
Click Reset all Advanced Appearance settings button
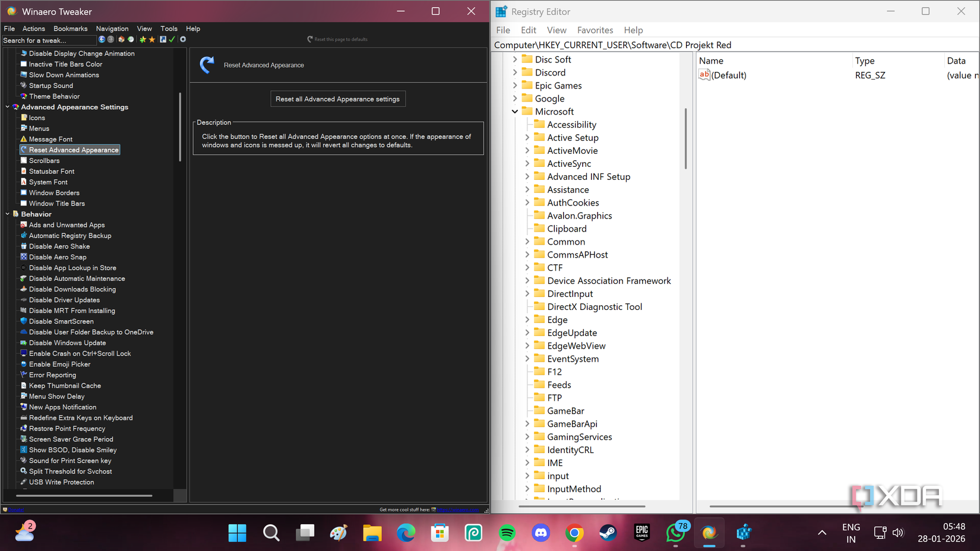pyautogui.click(x=337, y=99)
